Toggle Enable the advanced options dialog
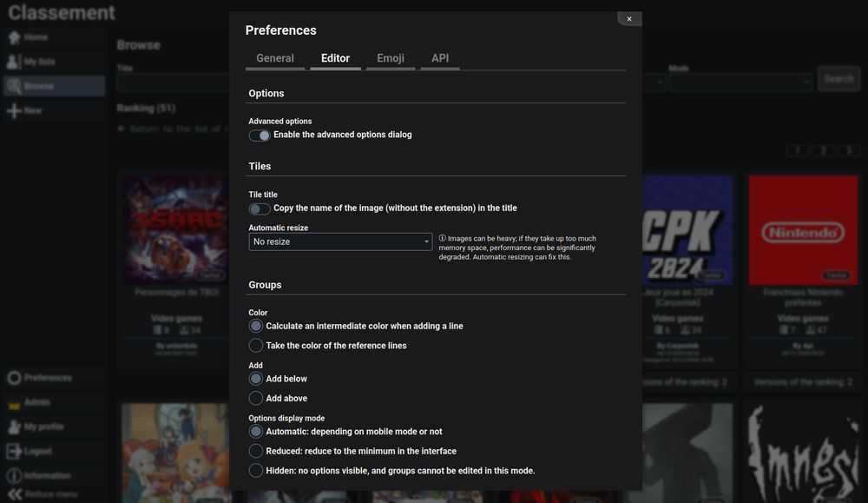This screenshot has height=503, width=868. coord(259,136)
